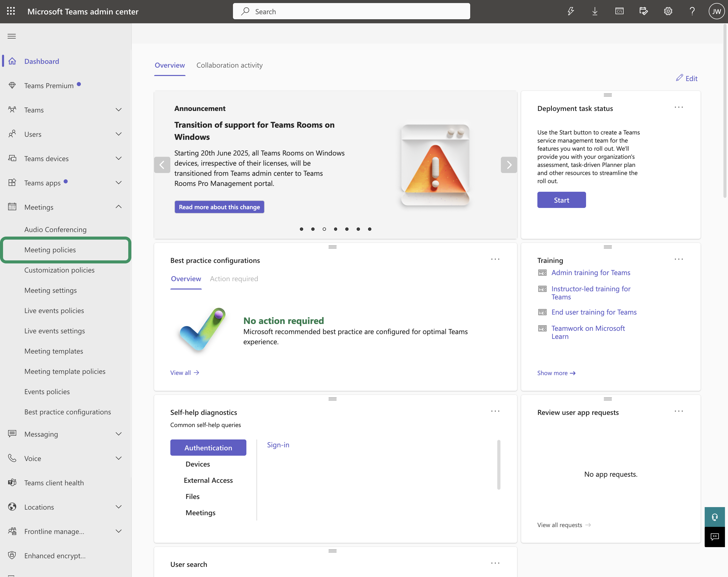Click the lightning bolt icon in header
Screen dimensions: 728x577
(571, 11)
